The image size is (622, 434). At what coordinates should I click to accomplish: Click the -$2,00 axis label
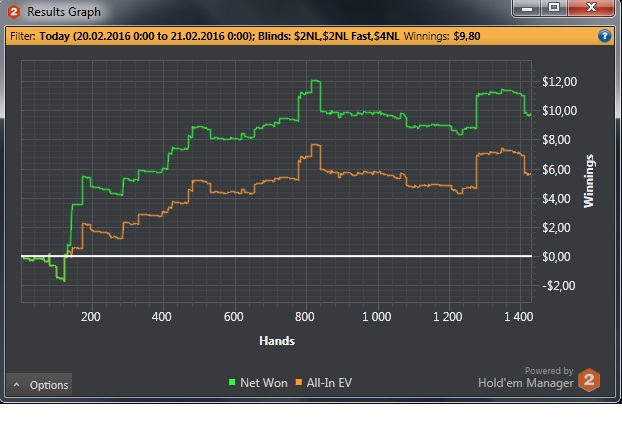point(559,286)
